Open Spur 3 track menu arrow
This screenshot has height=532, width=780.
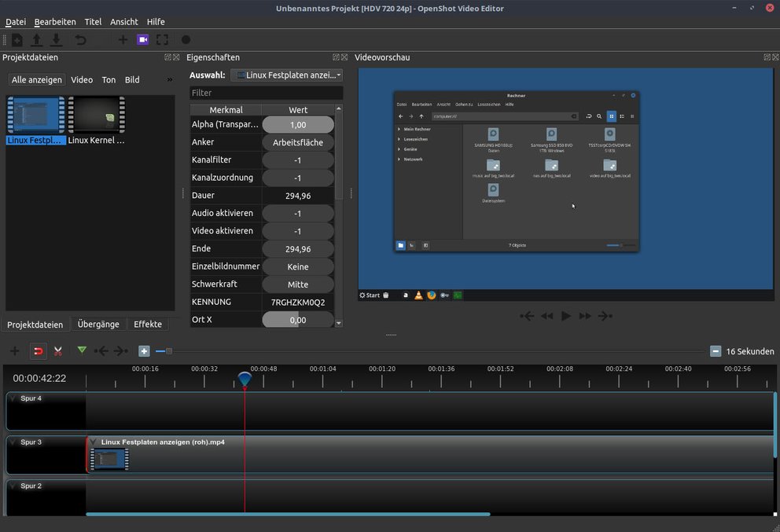[13, 442]
